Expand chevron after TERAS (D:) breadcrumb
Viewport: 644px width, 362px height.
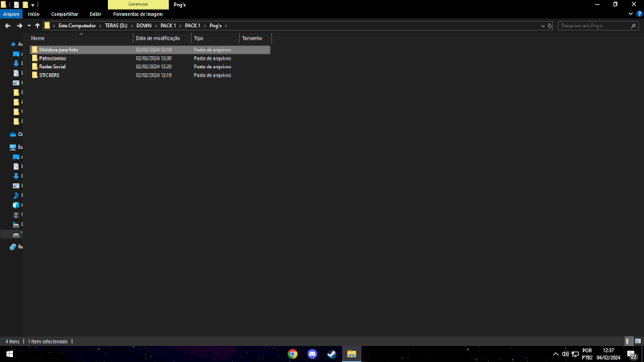(x=132, y=26)
